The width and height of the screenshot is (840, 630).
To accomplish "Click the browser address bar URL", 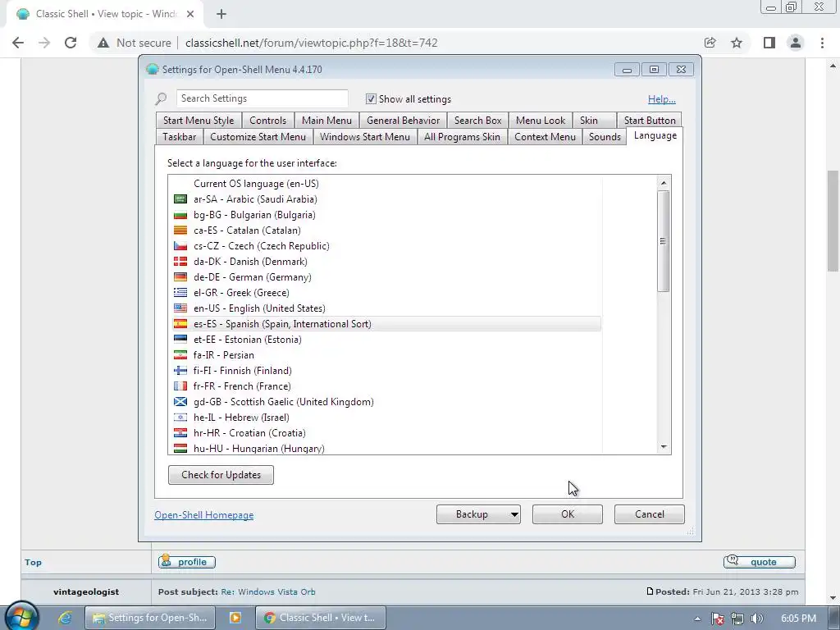I will [311, 43].
